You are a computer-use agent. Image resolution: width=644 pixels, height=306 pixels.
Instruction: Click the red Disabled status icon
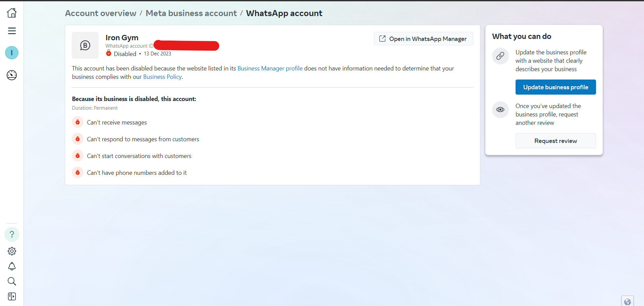[109, 53]
